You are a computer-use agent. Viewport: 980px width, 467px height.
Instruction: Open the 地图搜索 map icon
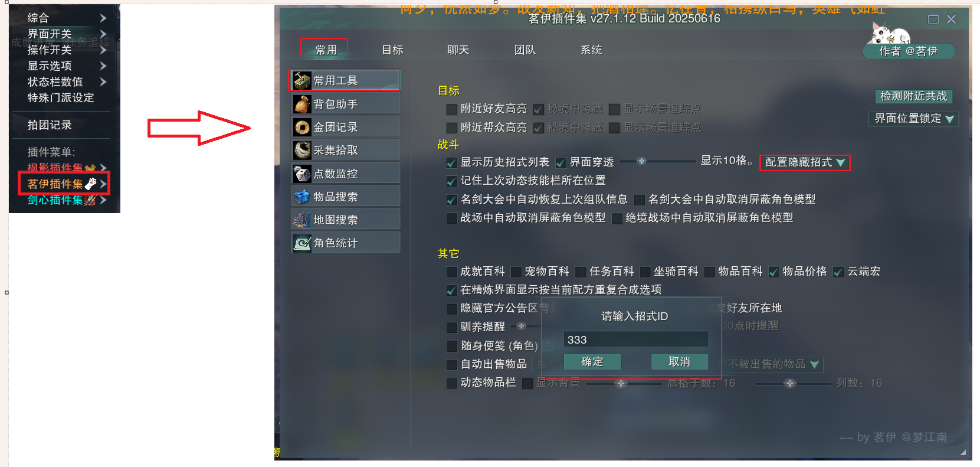(x=302, y=220)
